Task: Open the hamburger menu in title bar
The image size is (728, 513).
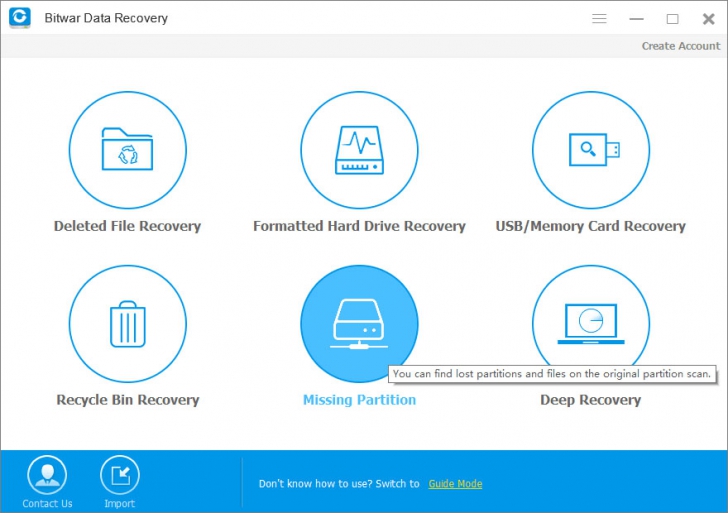Action: [599, 19]
